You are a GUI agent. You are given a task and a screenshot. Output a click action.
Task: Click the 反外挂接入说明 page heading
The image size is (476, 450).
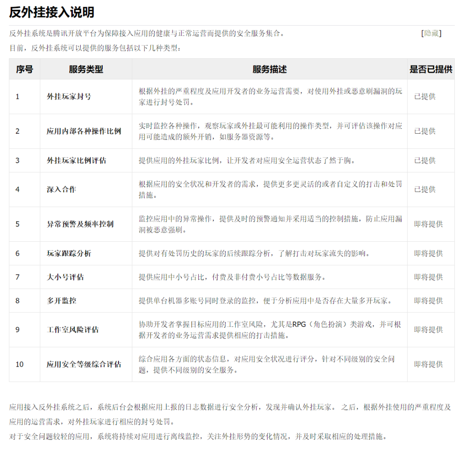[x=52, y=12]
